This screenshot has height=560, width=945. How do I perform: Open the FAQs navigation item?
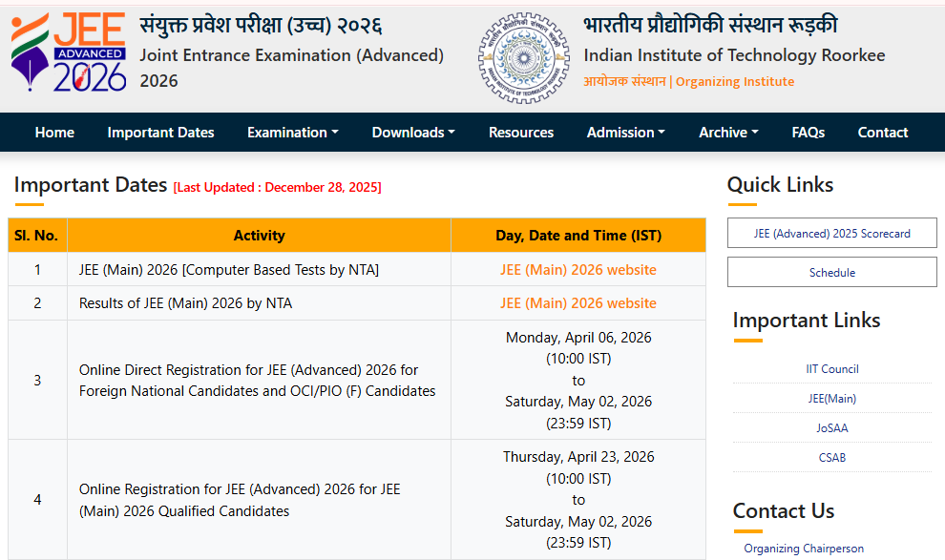point(808,133)
